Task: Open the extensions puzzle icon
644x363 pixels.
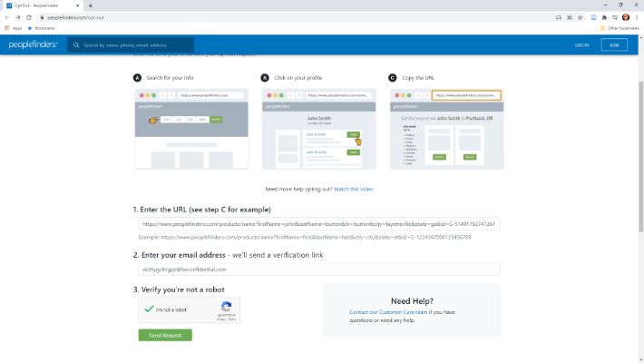Action: click(604, 17)
